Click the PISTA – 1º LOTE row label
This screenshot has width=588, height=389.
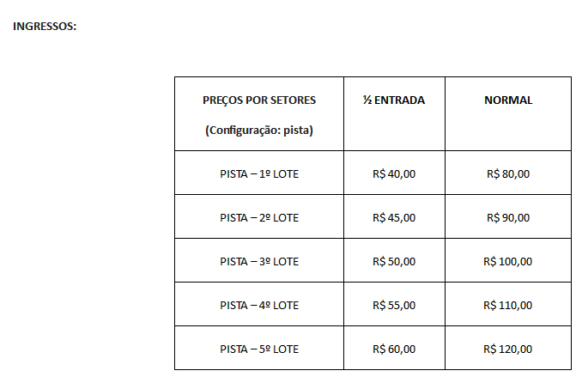click(x=259, y=174)
